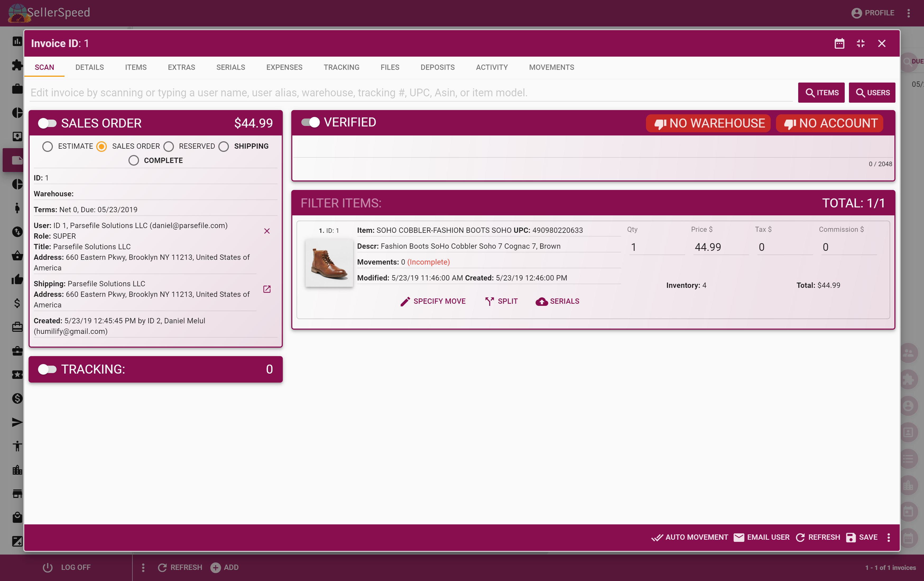Toggle the Sales Order switch
The height and width of the screenshot is (581, 924).
[x=47, y=123]
